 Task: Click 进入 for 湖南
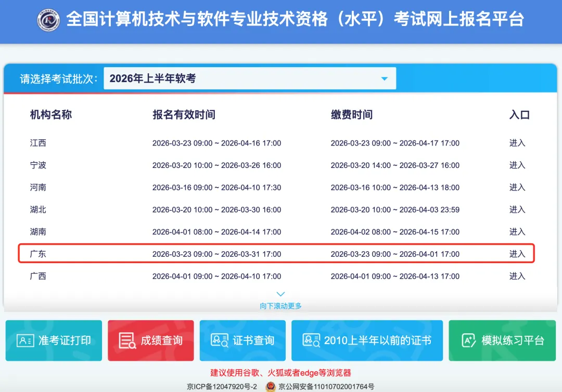pos(517,232)
